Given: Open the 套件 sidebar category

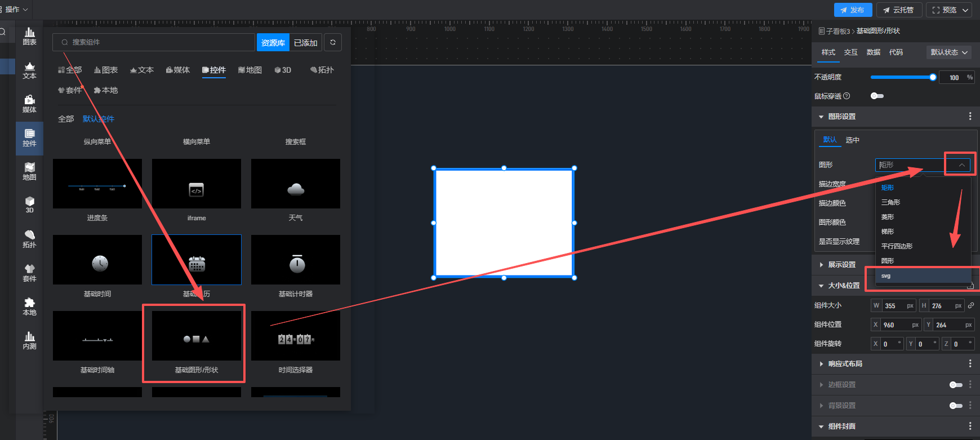Looking at the screenshot, I should point(29,273).
